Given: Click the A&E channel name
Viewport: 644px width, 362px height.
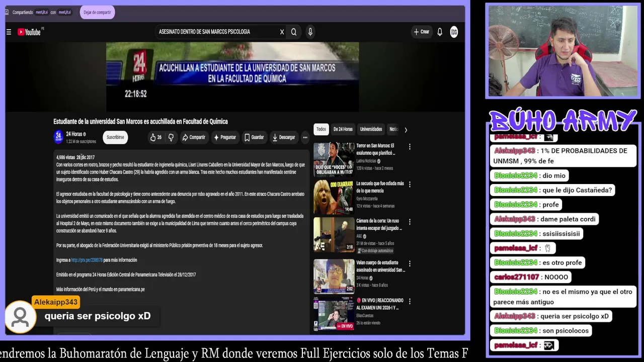Looking at the screenshot, I should [359, 236].
